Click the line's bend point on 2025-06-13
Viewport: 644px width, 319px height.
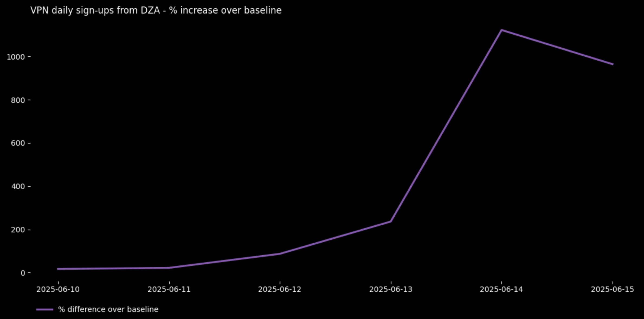coord(391,222)
